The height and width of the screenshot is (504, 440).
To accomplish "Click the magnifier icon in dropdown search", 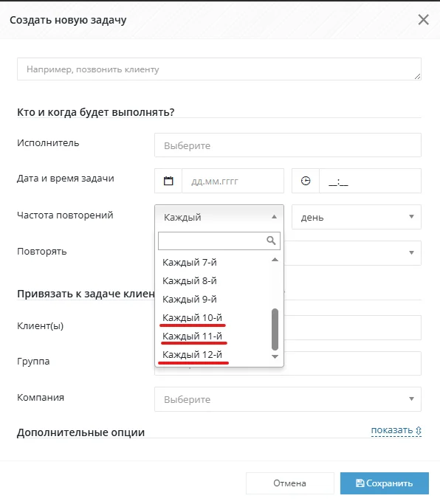I will [271, 241].
